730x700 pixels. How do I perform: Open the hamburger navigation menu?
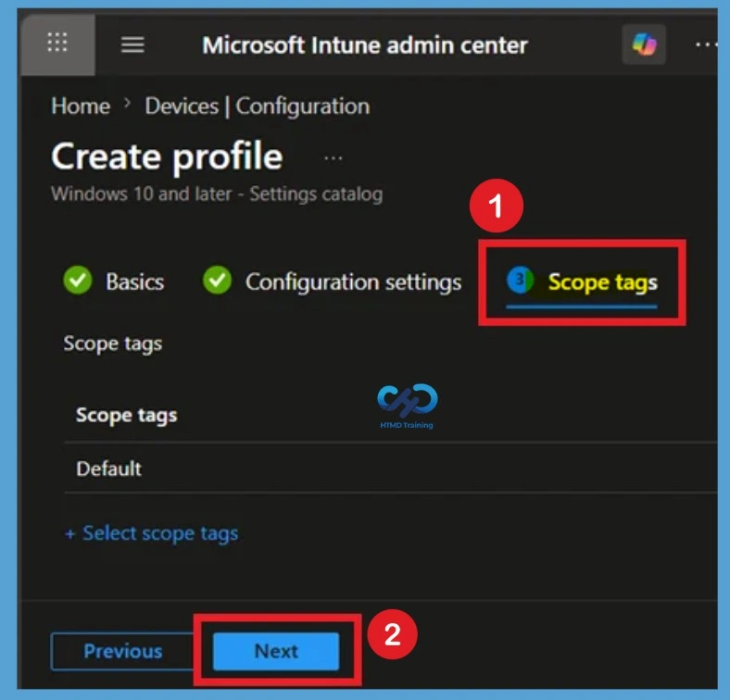(x=132, y=44)
